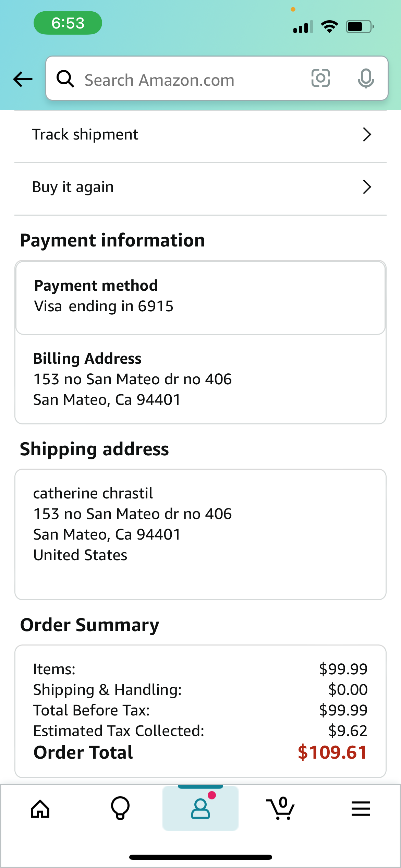Expand Track shipment chevron
Image resolution: width=401 pixels, height=868 pixels.
pos(367,135)
